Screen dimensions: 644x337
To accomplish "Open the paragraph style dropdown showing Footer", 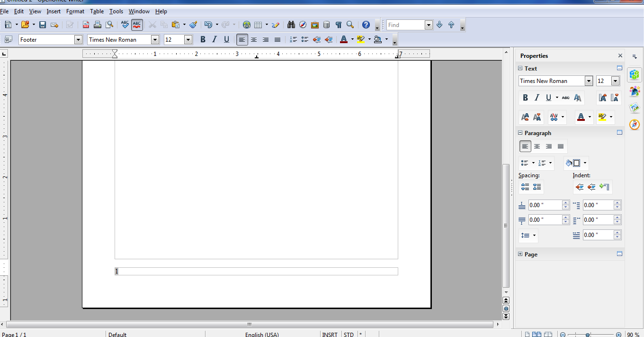I will [x=79, y=39].
